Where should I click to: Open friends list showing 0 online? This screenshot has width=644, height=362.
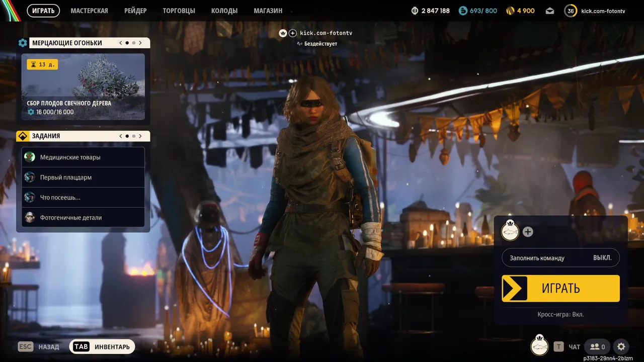point(598,346)
